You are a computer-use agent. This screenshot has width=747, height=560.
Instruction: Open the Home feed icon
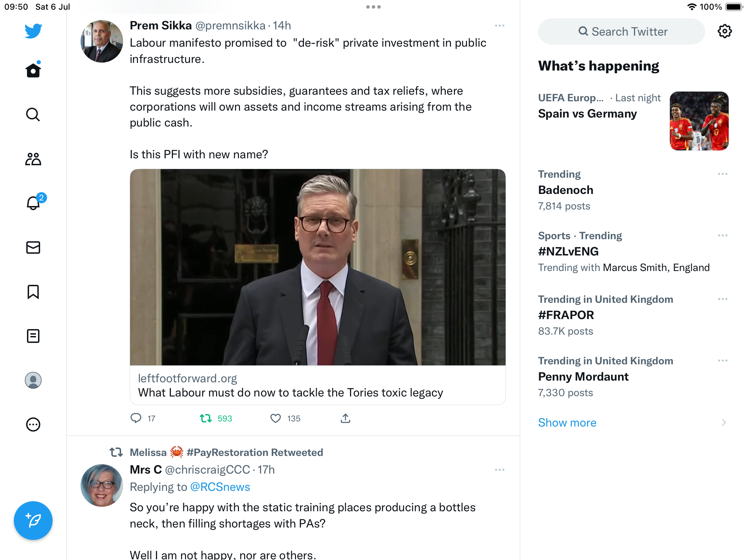click(33, 71)
